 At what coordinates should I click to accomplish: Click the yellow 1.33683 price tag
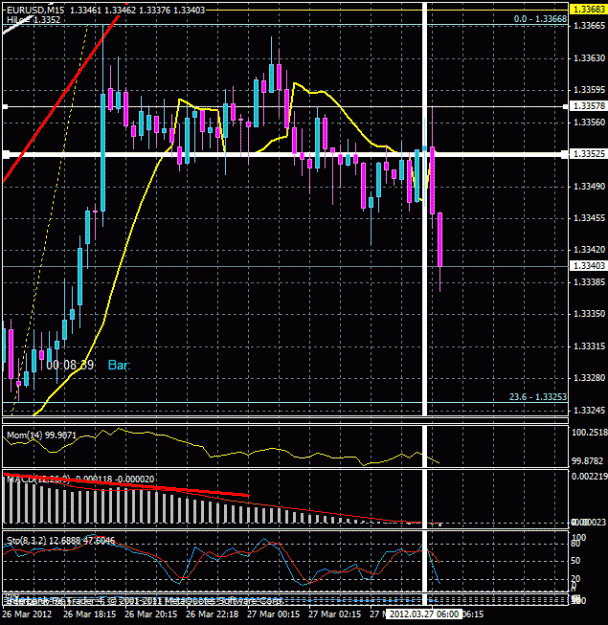pyautogui.click(x=589, y=9)
